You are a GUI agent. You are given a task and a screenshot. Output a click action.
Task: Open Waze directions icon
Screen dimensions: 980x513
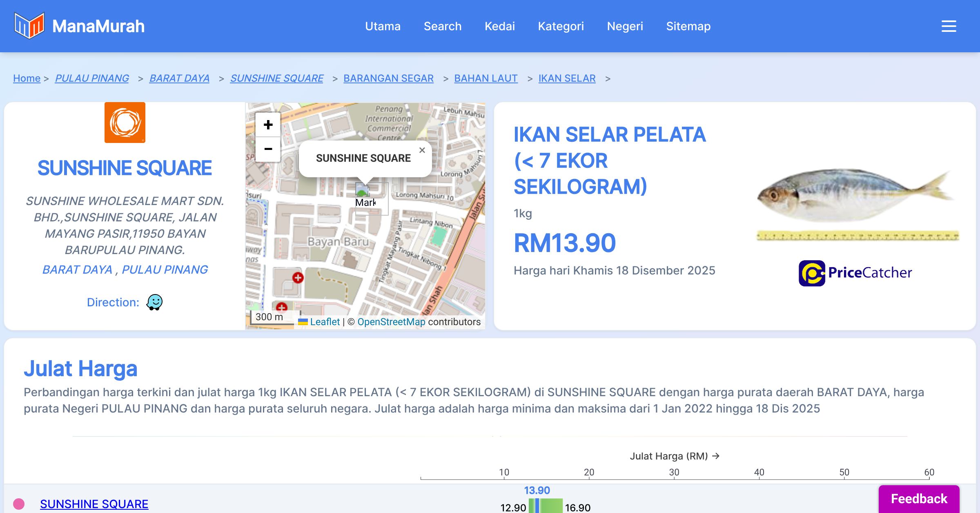[x=154, y=302]
